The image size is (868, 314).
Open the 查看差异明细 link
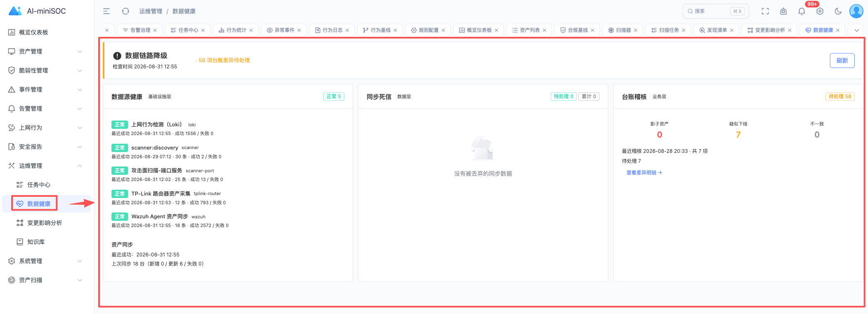click(644, 173)
